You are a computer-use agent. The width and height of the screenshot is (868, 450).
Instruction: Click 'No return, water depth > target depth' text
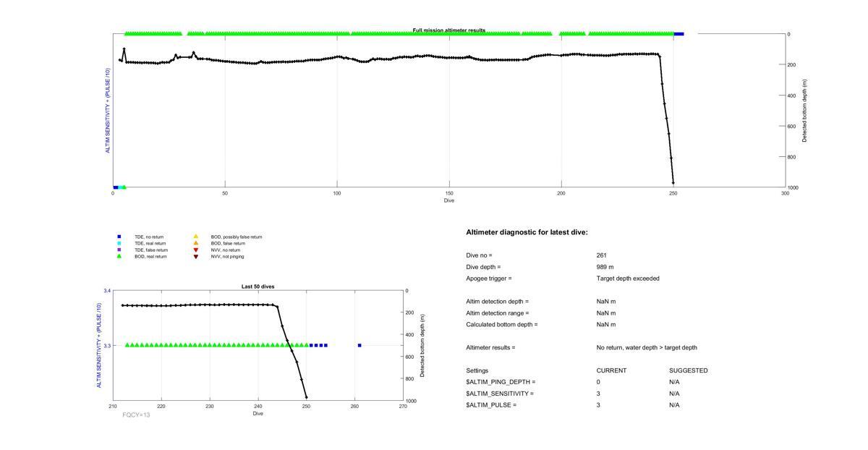[647, 348]
